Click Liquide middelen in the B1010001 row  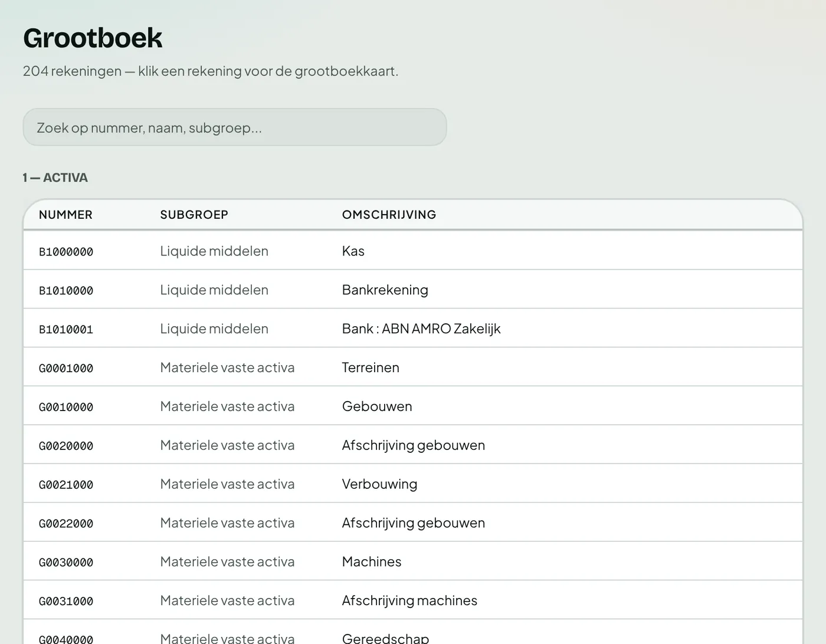tap(214, 328)
